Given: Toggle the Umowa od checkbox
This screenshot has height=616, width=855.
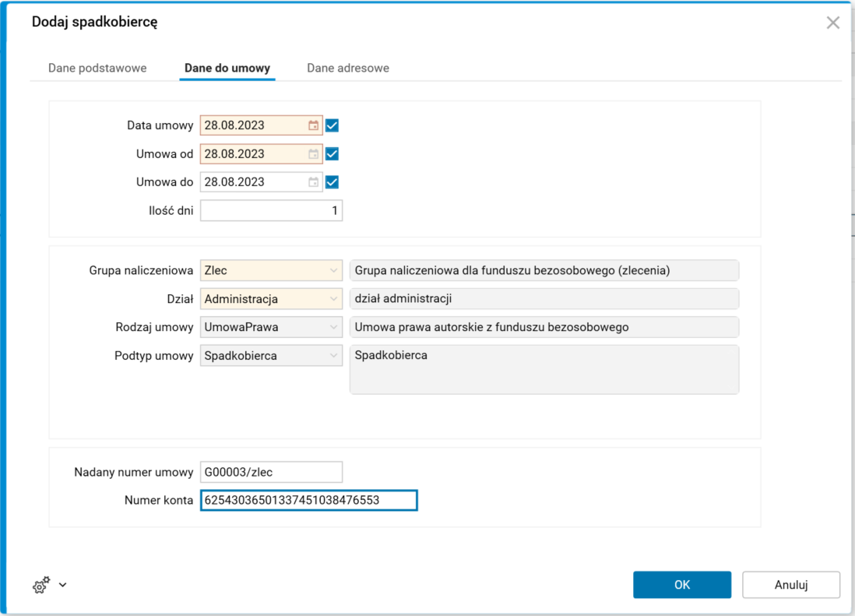Looking at the screenshot, I should coord(332,154).
